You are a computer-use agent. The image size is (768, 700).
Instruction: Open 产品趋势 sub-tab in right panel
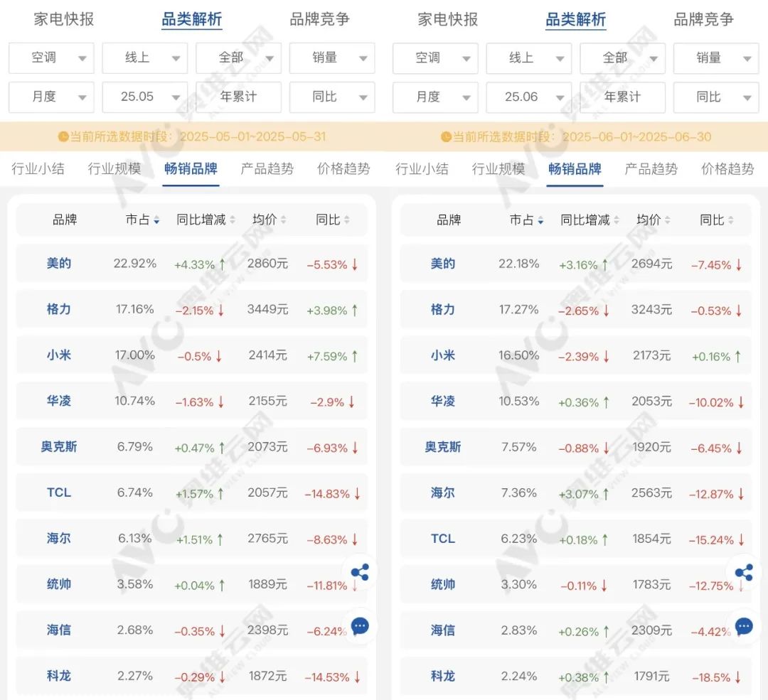[651, 169]
